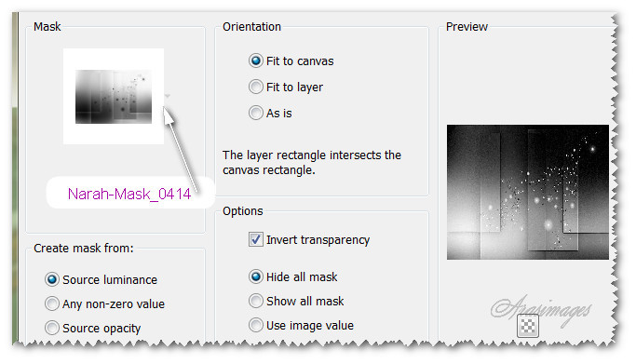
Task: Click the Fit to canvas label text
Action: coord(300,61)
